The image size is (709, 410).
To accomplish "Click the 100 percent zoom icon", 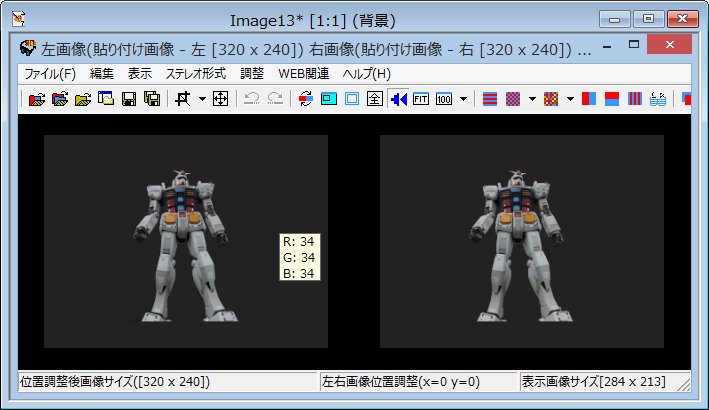I will tap(444, 99).
